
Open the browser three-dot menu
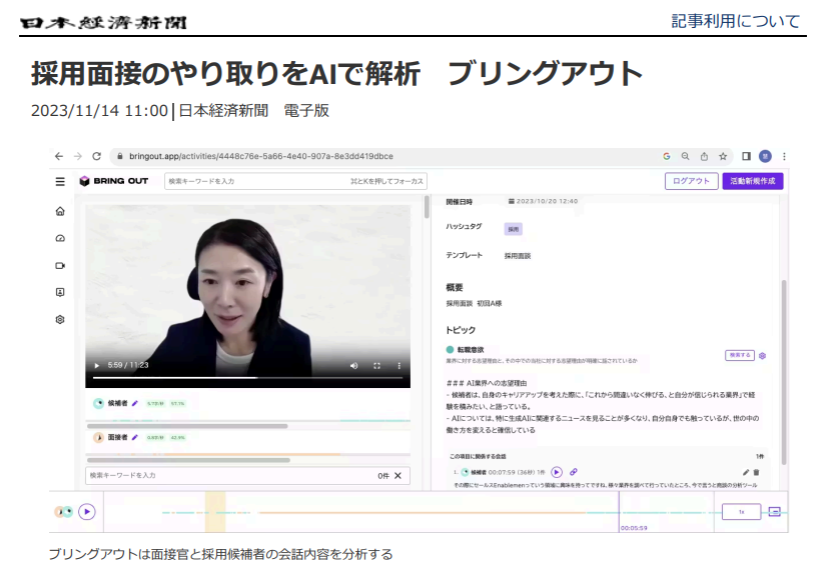784,156
